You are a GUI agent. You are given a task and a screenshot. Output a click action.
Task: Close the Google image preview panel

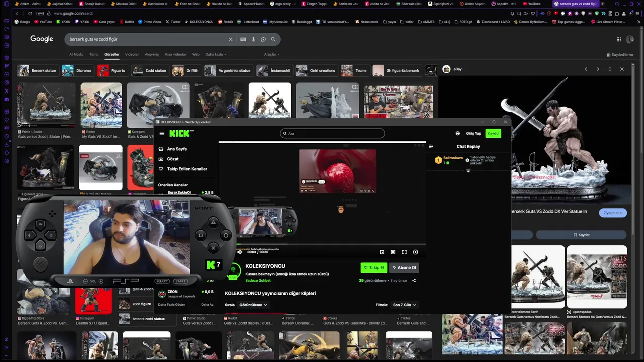tap(622, 69)
